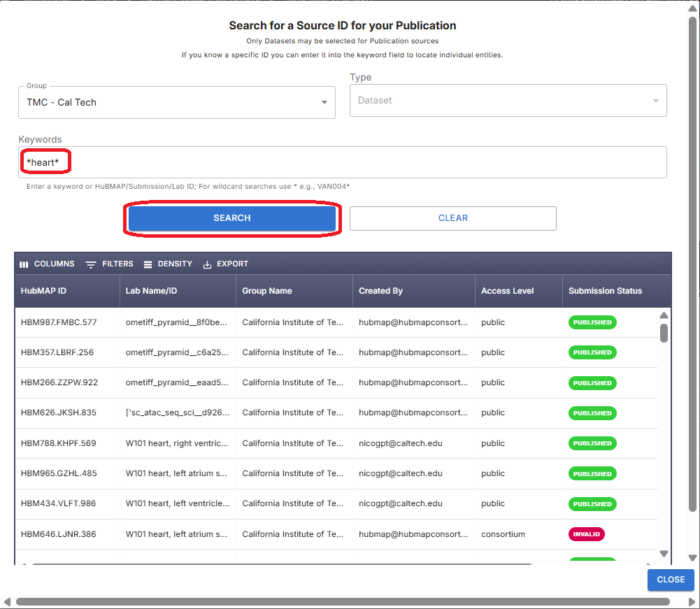This screenshot has width=700, height=609.
Task: Open the COLUMNS visibility panel
Action: click(46, 264)
